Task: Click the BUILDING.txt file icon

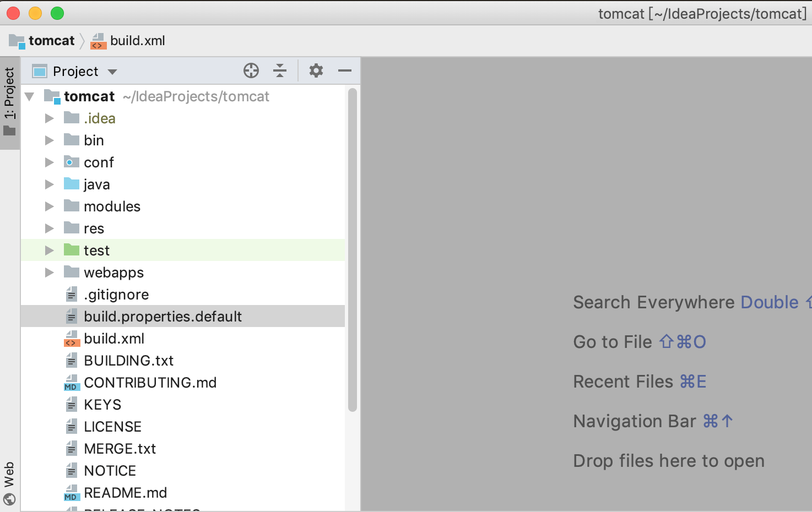Action: [72, 361]
